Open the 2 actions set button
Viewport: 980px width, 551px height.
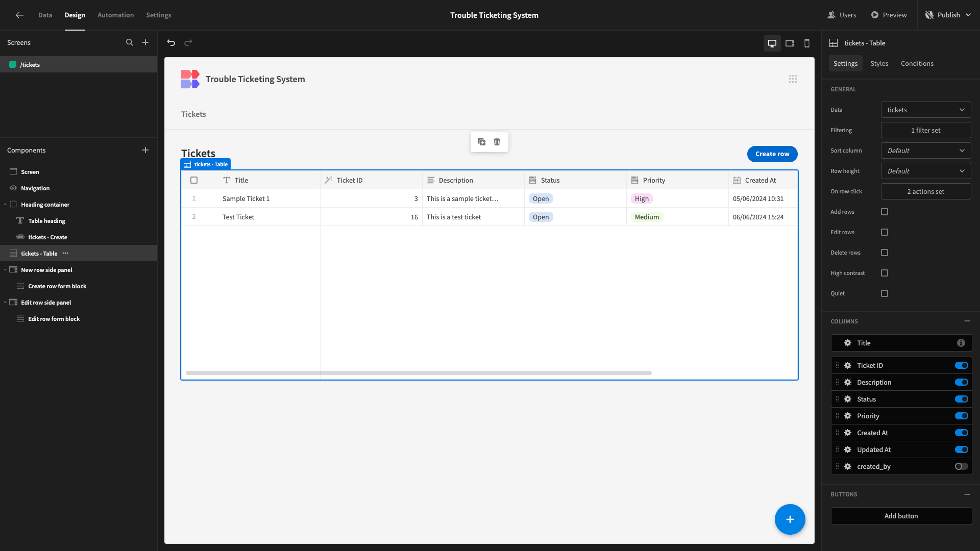tap(926, 192)
